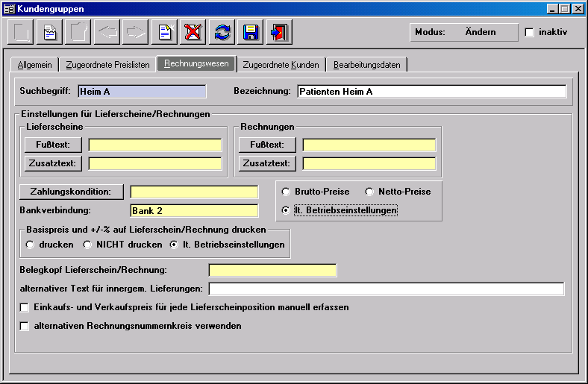Click the right arrow next record icon
Image resolution: width=588 pixels, height=384 pixels.
pyautogui.click(x=135, y=32)
